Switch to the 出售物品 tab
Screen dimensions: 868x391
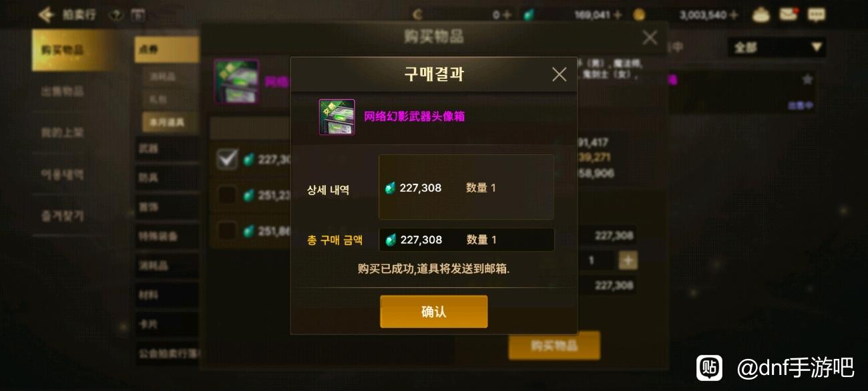click(62, 92)
